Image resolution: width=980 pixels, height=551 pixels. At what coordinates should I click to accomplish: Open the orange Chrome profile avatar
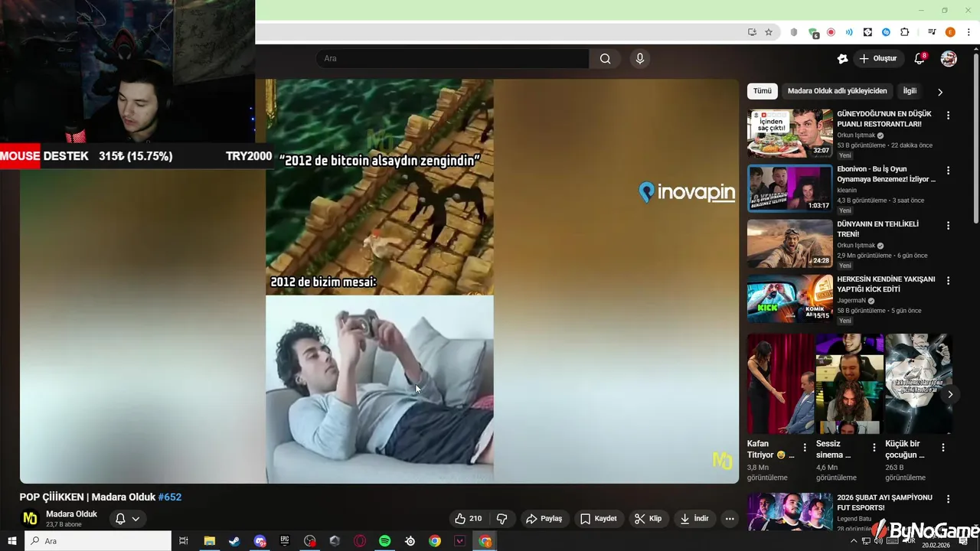pyautogui.click(x=950, y=32)
